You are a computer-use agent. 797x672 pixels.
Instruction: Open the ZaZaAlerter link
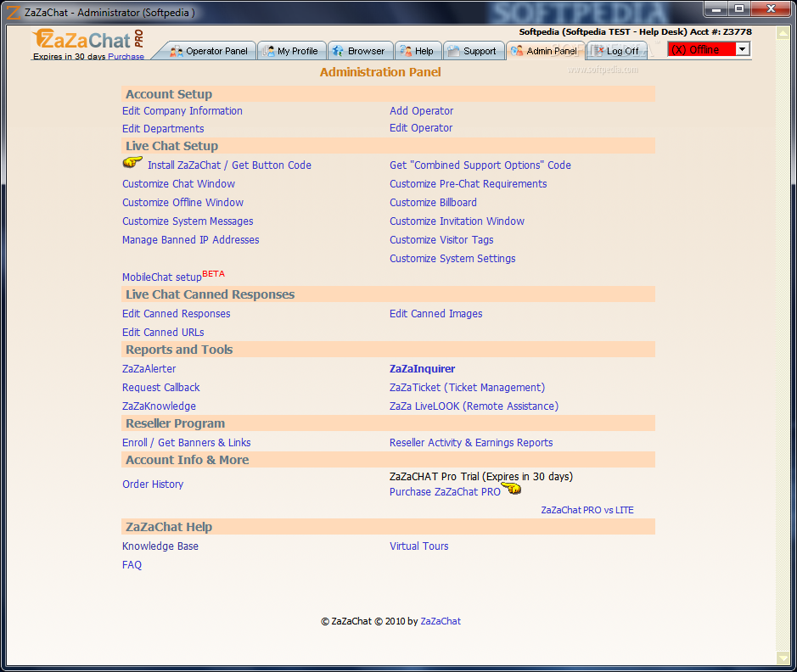click(149, 369)
